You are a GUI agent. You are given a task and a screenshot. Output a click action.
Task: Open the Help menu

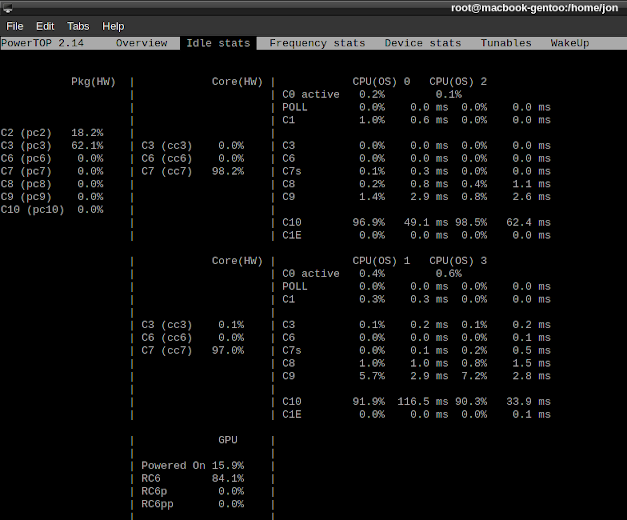(113, 26)
